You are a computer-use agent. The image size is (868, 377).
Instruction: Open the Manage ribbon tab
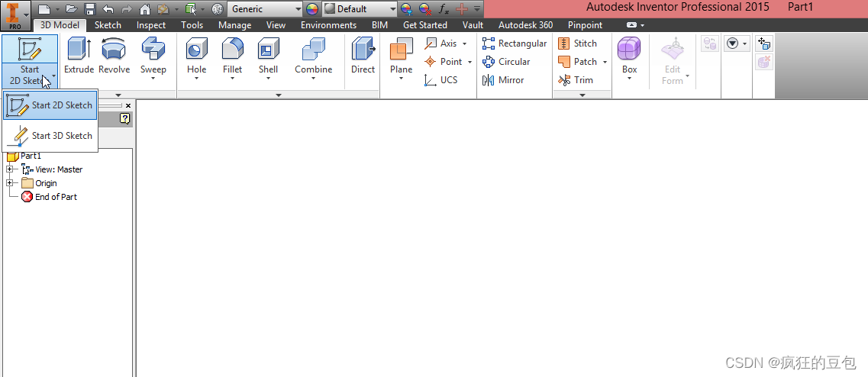point(234,25)
